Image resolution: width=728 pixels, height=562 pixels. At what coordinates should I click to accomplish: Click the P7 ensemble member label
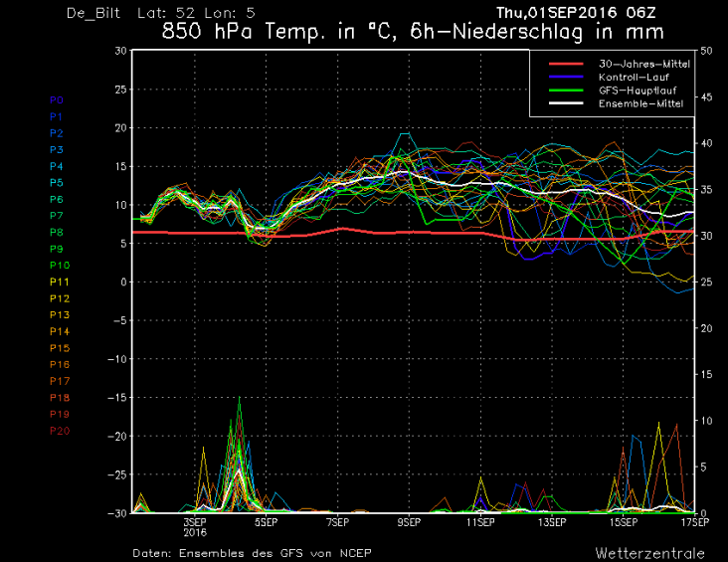pos(56,216)
